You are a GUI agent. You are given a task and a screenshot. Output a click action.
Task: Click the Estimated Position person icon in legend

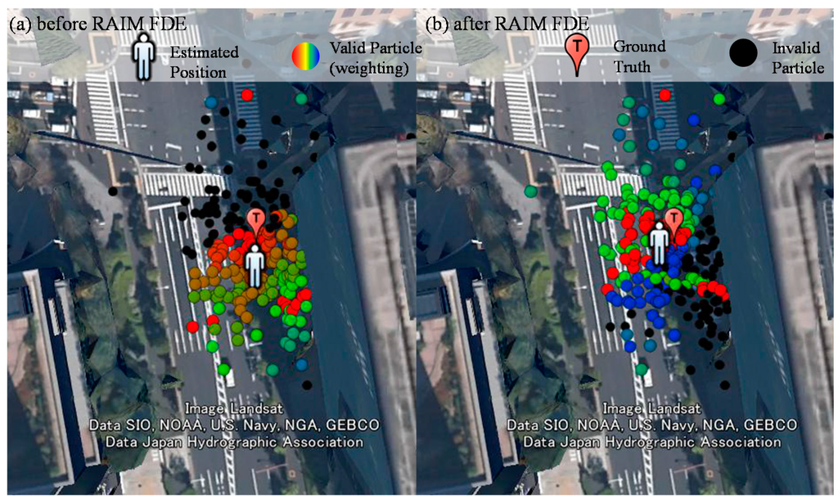coord(144,56)
